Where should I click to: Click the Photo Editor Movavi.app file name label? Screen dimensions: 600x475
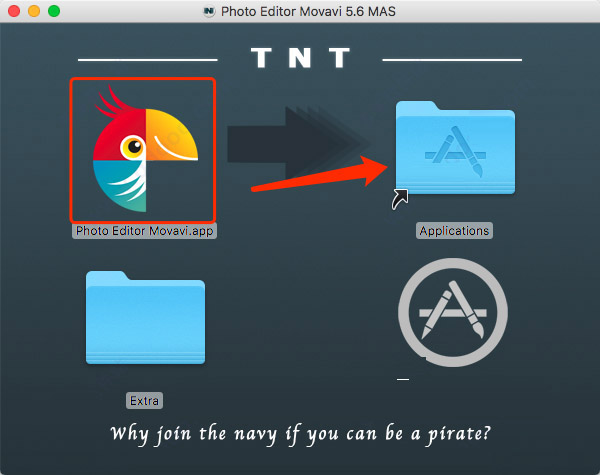coord(144,231)
